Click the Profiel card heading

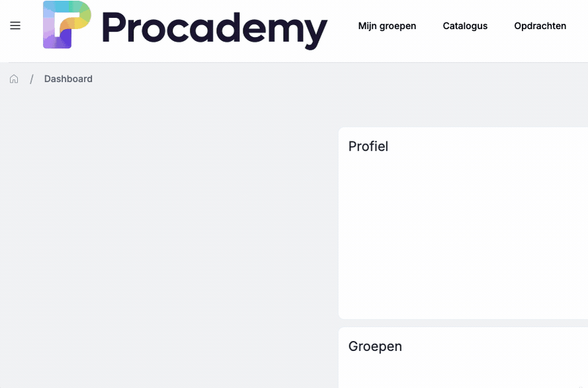point(368,146)
